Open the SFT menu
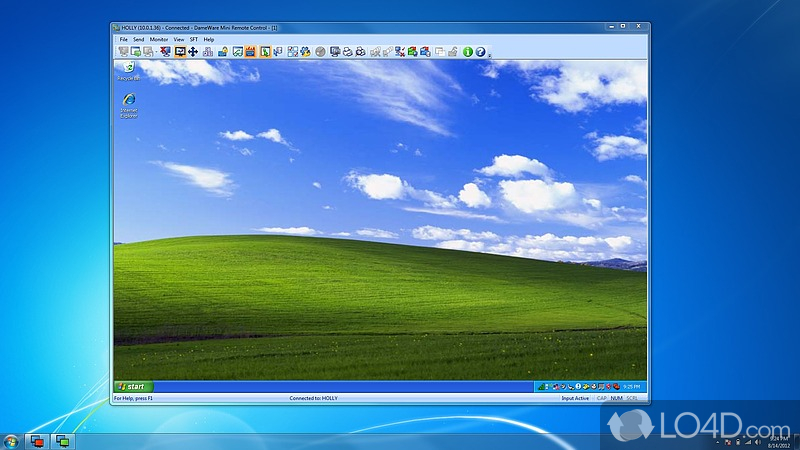Screen dimensions: 800x450 [194, 39]
